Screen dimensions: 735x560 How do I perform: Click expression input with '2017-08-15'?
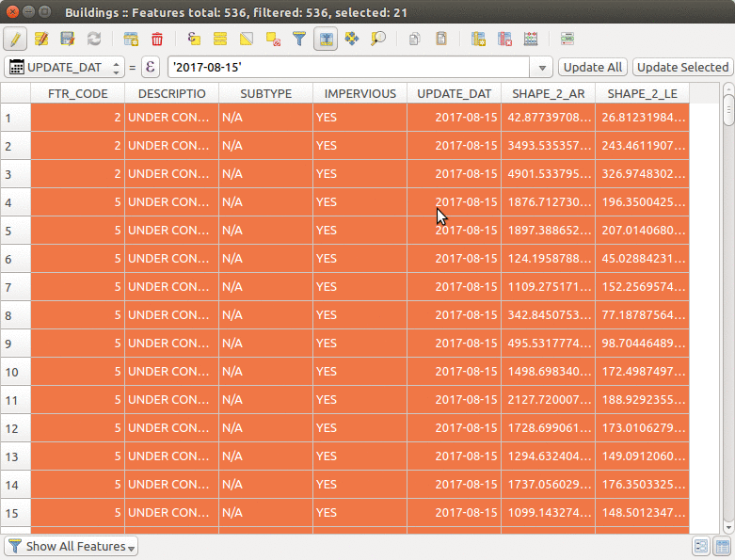349,68
